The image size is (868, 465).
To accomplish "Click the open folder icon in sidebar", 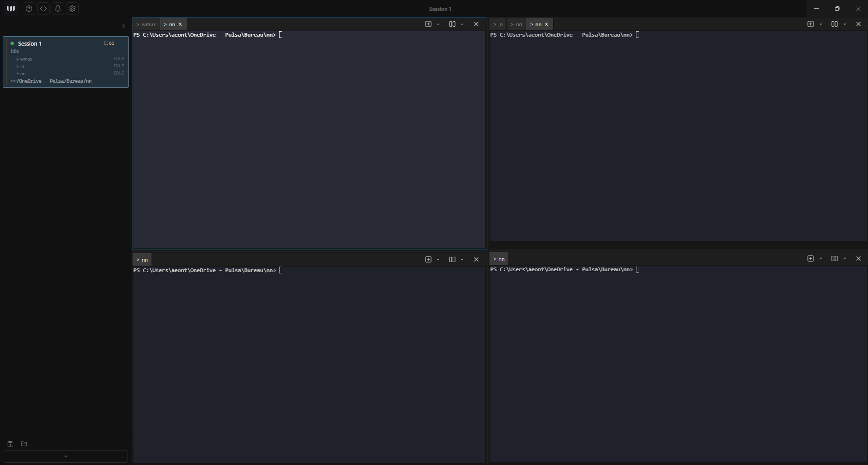I will pos(24,444).
